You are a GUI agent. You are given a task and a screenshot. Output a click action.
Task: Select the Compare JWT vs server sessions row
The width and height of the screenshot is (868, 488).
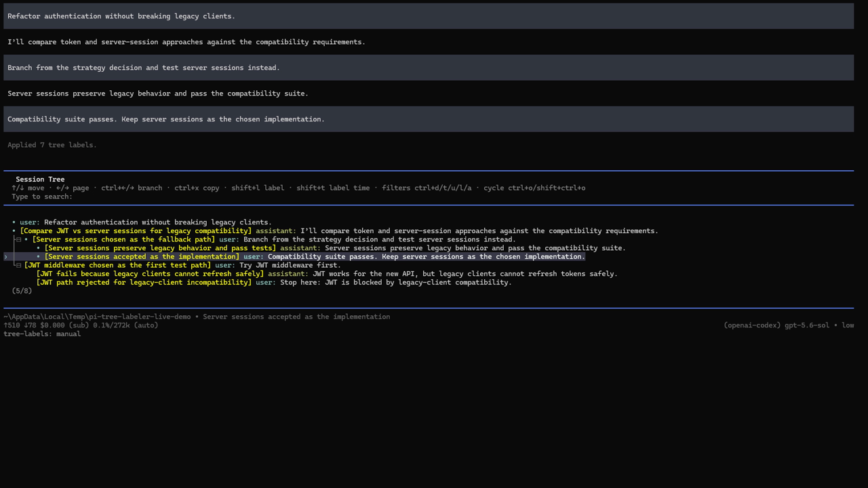click(335, 230)
